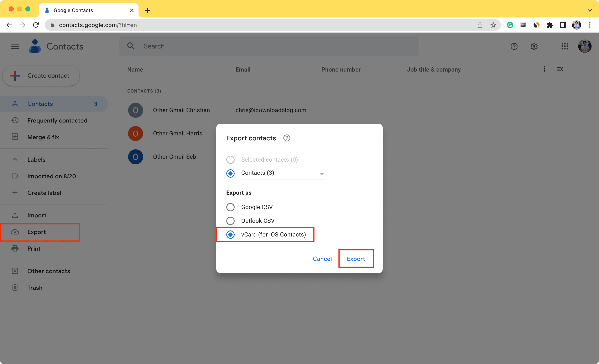Open the Grammarly extension
Viewport: 599px width, 364px height.
(510, 25)
